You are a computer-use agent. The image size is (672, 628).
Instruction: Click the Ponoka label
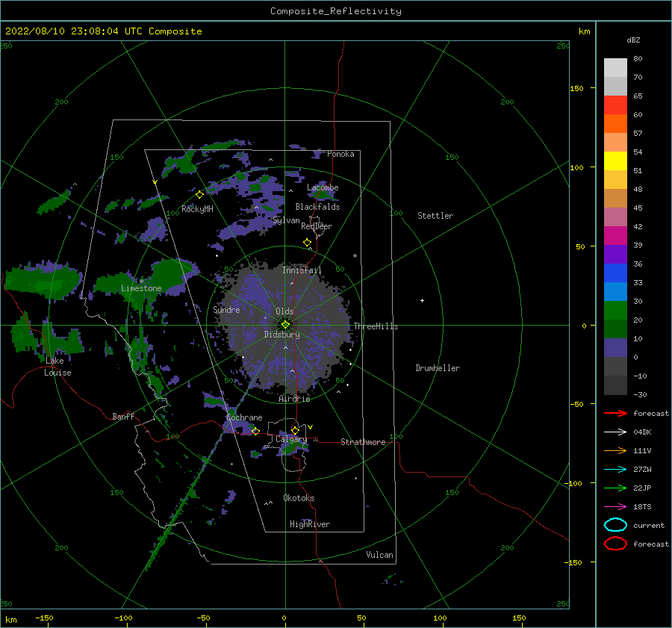coord(340,154)
